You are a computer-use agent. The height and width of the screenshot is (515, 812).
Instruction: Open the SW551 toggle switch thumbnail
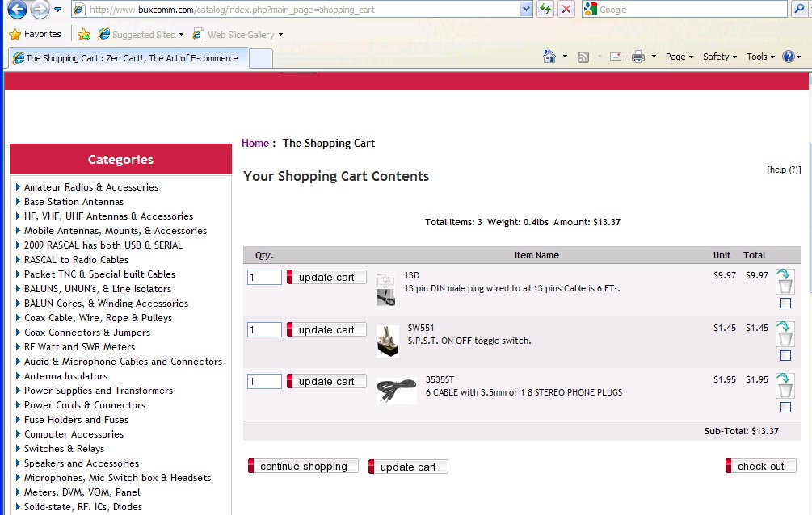(388, 341)
